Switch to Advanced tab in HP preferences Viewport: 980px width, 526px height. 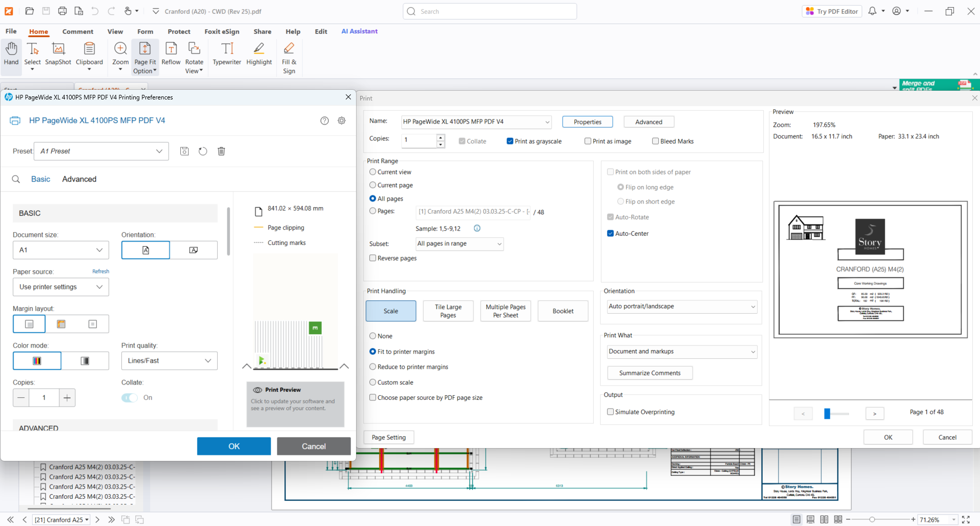(x=79, y=179)
